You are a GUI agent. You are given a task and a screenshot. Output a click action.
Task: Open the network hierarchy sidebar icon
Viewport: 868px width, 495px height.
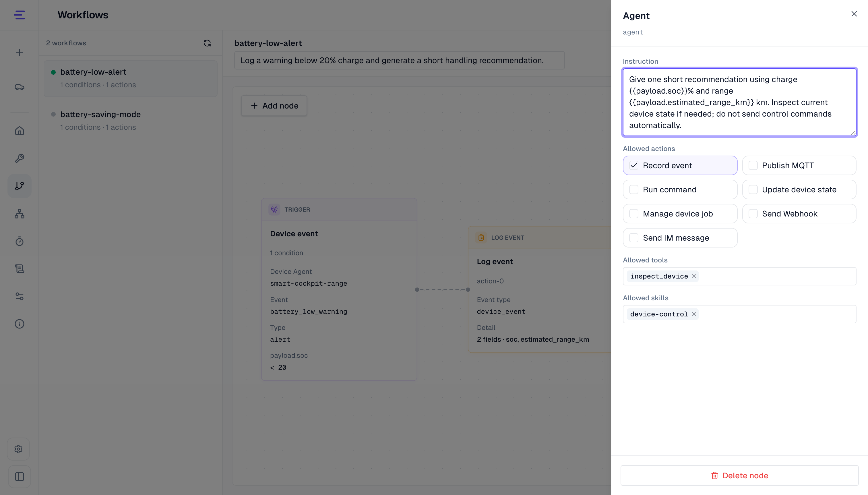pos(19,214)
